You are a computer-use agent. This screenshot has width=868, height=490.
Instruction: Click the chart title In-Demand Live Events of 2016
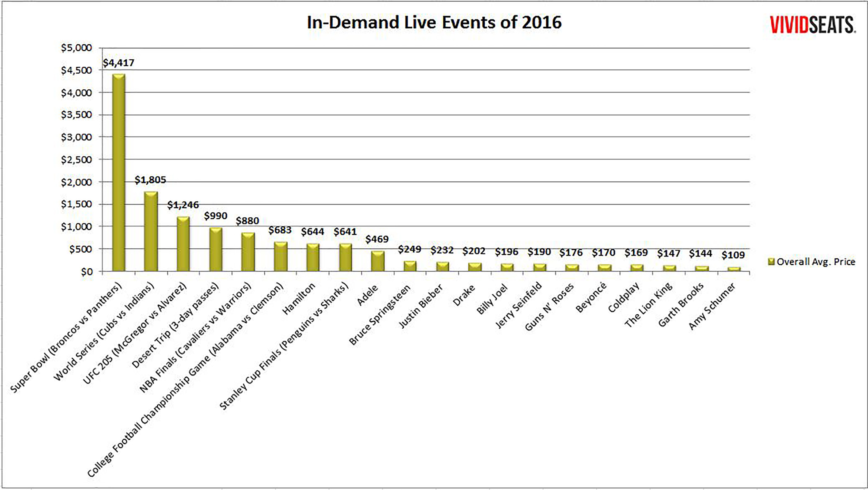tap(434, 22)
